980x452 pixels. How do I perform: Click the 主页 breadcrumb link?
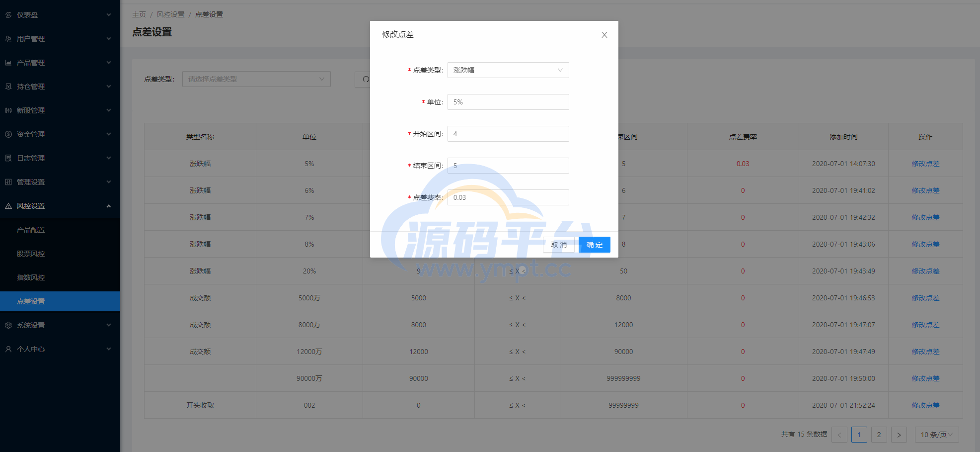pos(139,14)
